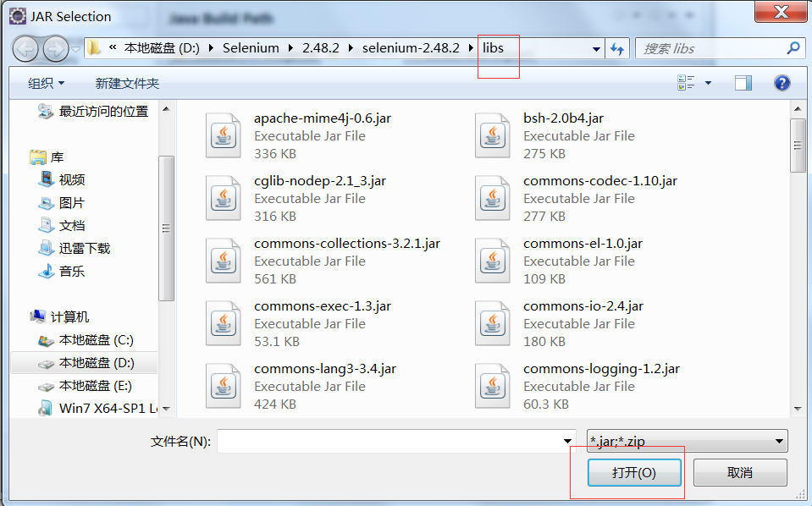Select 最近访问的位置 in navigation pane
Image resolution: width=812 pixels, height=506 pixels.
tap(93, 111)
